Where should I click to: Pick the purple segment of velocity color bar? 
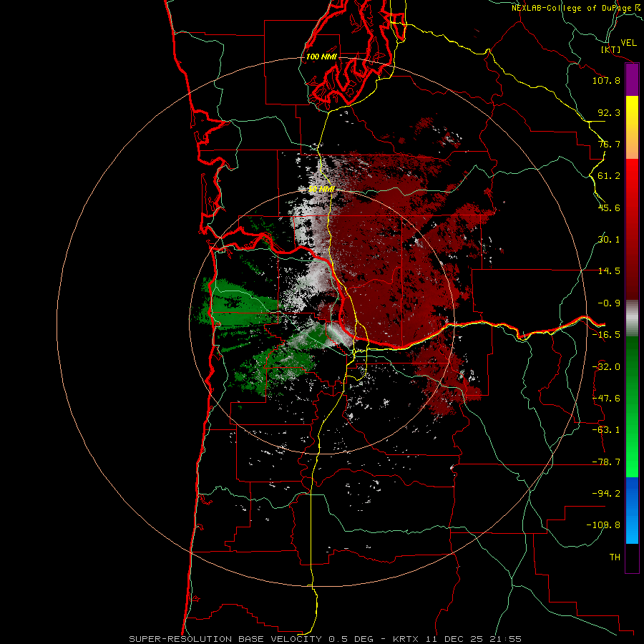pos(632,79)
